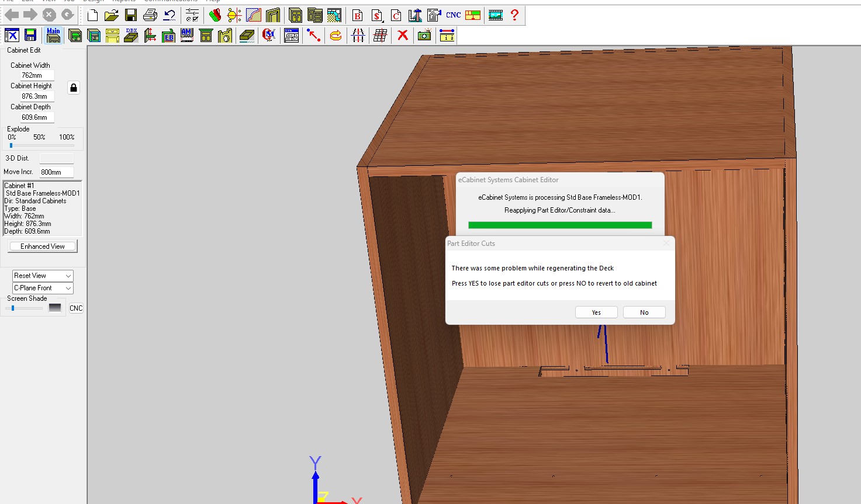Click the Enhanced View button

(43, 246)
